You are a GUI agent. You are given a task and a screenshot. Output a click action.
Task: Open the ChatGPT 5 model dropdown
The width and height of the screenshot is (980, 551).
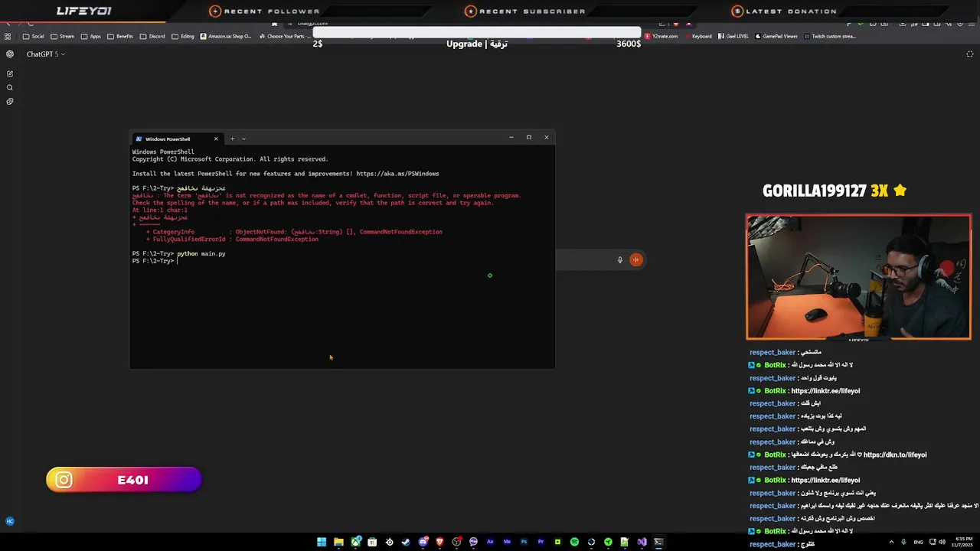point(46,54)
